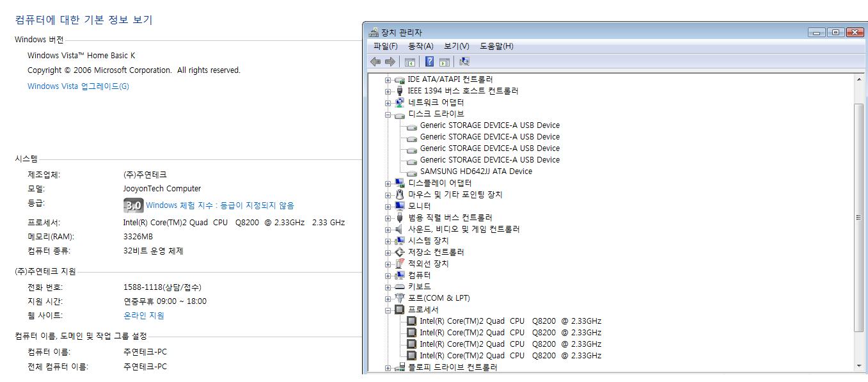The height and width of the screenshot is (382, 868).
Task: Click the JooyonTech Computer model value
Action: point(162,189)
